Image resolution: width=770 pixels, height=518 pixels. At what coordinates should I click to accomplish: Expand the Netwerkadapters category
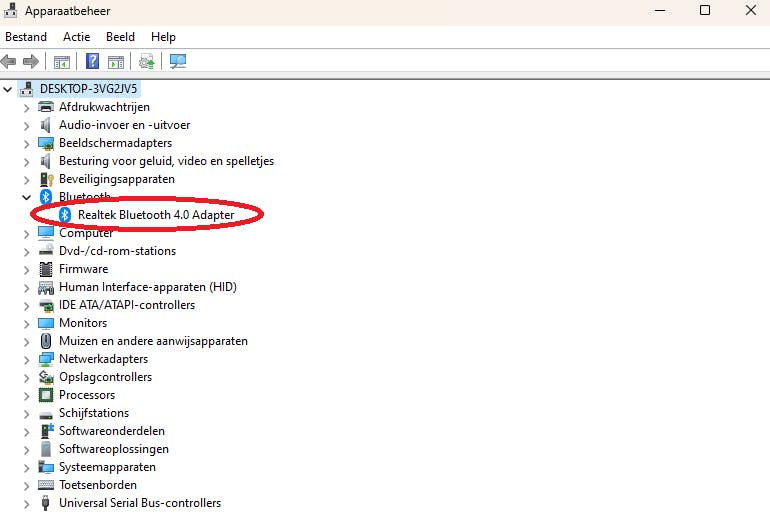[27, 360]
